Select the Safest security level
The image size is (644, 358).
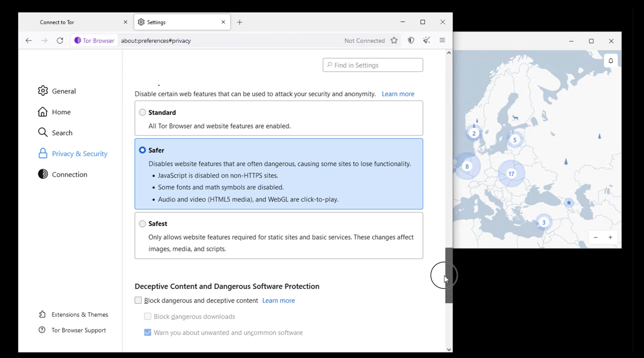[x=143, y=224]
